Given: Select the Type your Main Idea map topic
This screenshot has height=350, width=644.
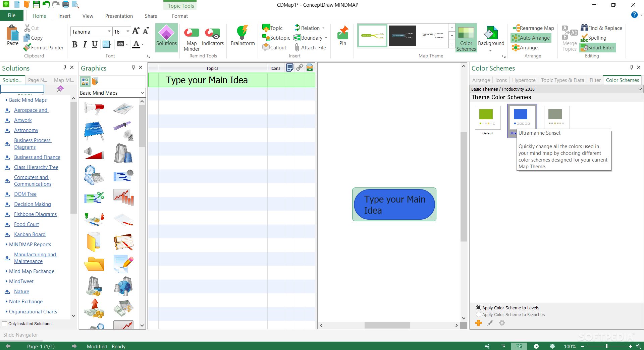Looking at the screenshot, I should [394, 205].
